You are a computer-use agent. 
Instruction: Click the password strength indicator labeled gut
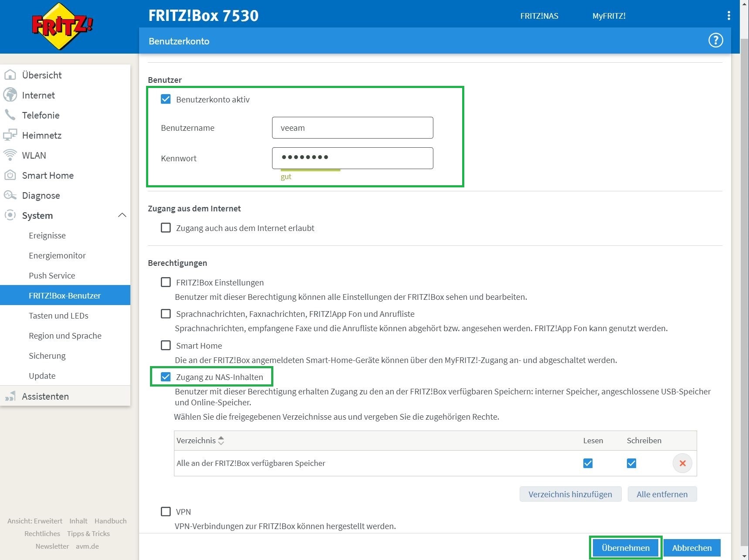coord(286,176)
